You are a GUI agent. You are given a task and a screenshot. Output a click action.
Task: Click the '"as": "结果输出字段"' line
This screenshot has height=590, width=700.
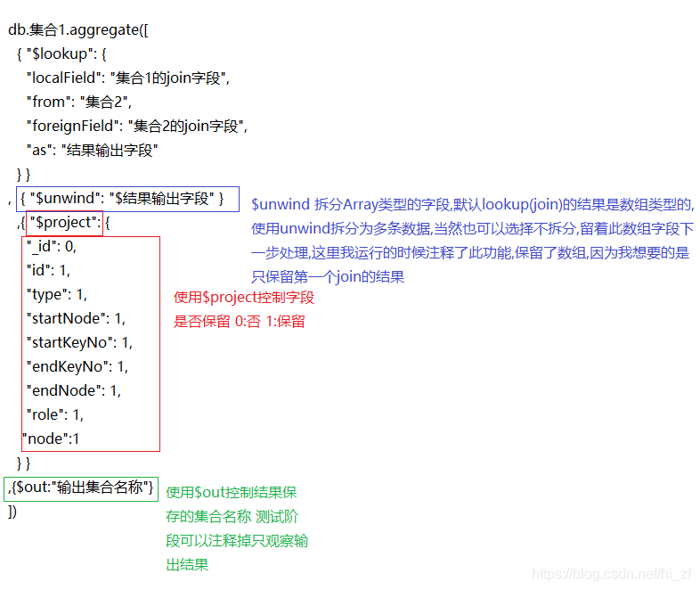pos(92,151)
